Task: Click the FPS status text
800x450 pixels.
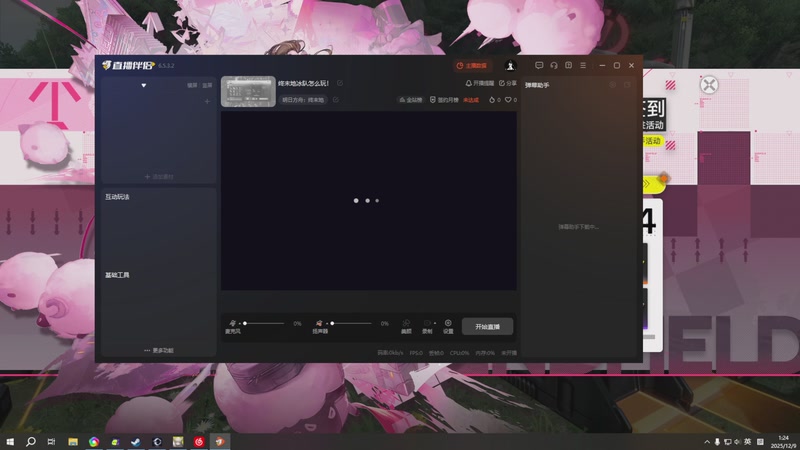Action: (x=416, y=353)
